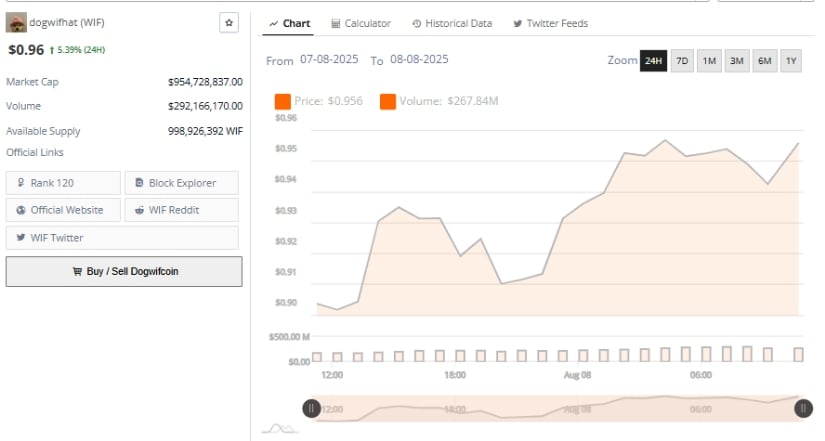Click the Aug 08 axis label
Screen dimensions: 825x441
point(577,375)
